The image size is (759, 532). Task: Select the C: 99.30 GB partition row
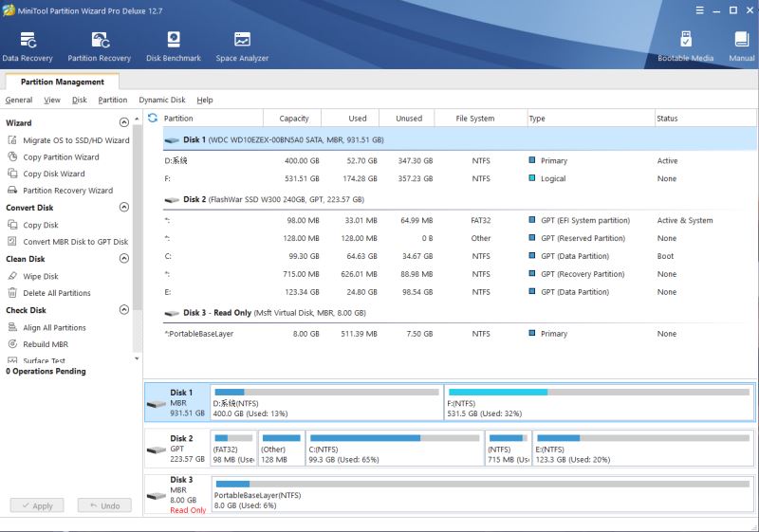tap(459, 256)
